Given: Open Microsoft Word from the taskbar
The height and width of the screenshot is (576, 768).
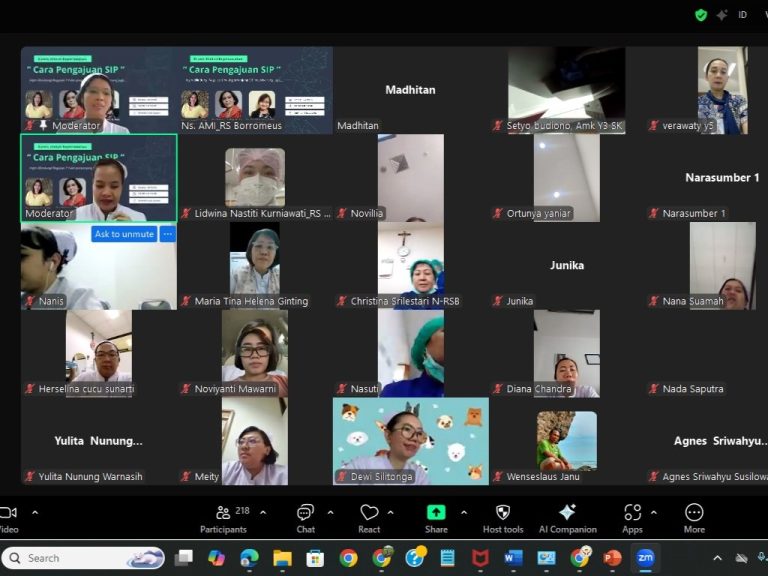Looking at the screenshot, I should click(x=514, y=558).
